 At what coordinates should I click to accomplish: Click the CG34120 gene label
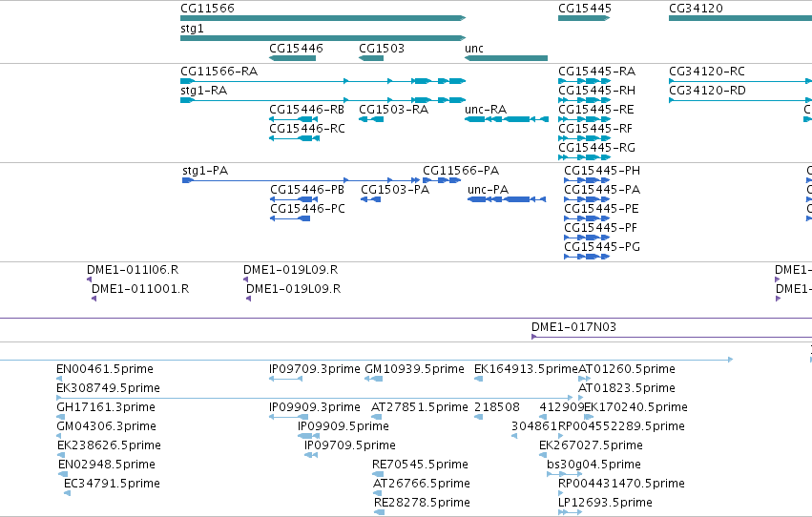696,9
